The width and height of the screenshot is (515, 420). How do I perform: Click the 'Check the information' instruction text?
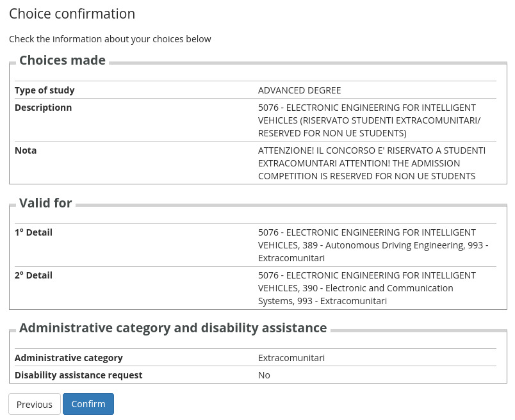110,39
